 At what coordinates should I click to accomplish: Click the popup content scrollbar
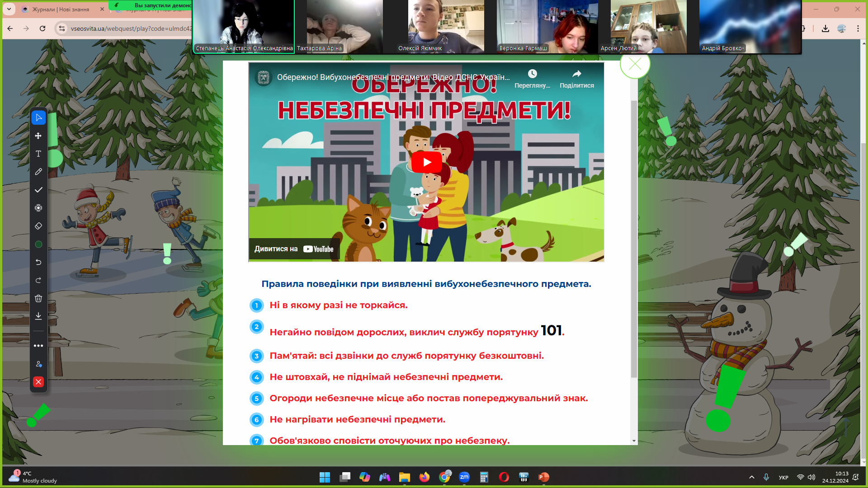pos(634,239)
